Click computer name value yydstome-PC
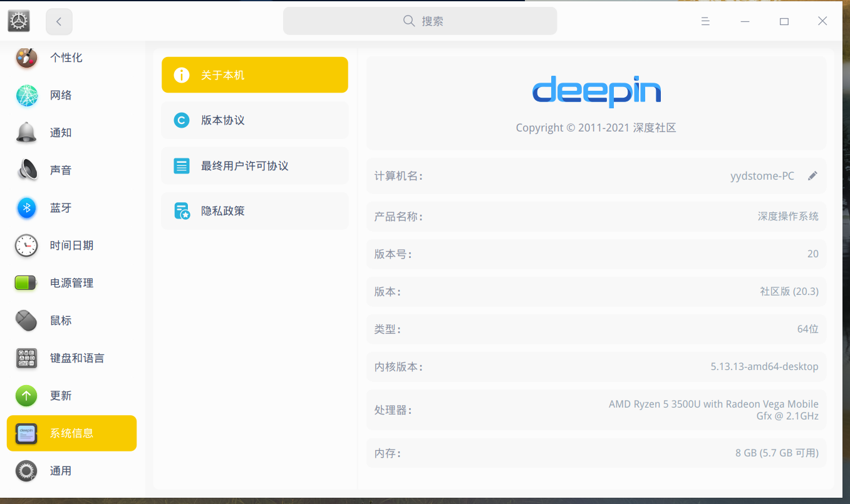 click(x=762, y=176)
